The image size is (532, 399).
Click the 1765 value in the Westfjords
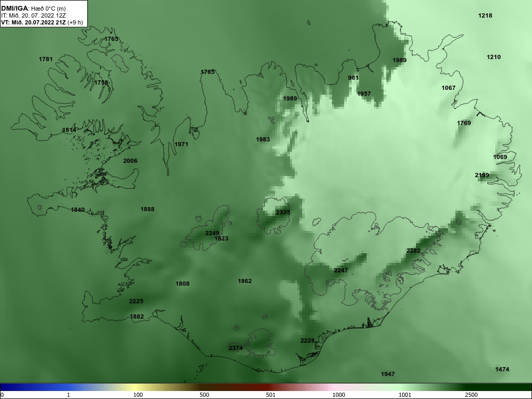(x=111, y=39)
